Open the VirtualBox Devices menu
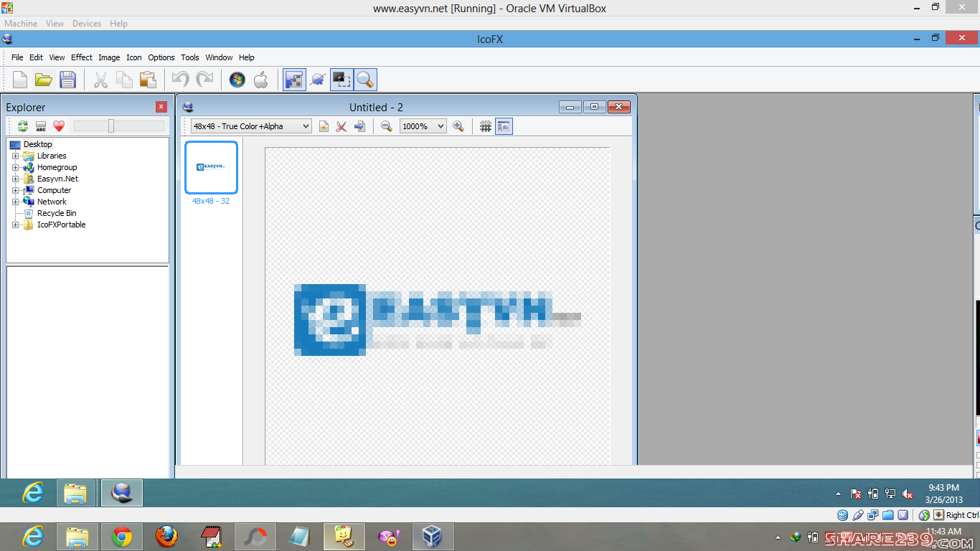980x551 pixels. (87, 24)
